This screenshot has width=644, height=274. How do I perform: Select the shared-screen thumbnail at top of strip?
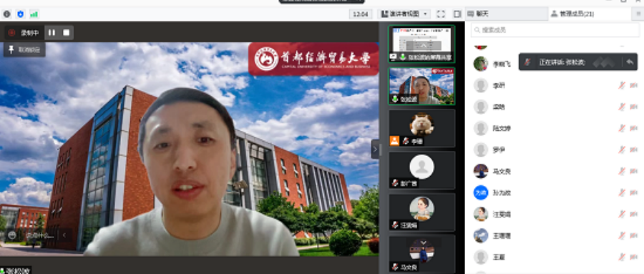click(421, 44)
